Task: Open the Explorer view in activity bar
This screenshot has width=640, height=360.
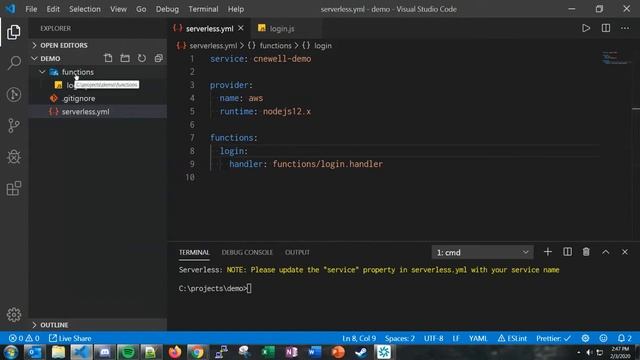Action: (x=13, y=32)
